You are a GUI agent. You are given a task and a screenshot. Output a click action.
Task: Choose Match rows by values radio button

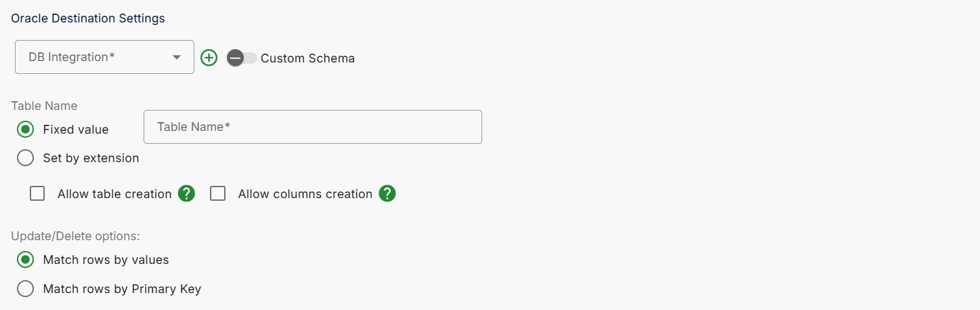coord(25,260)
